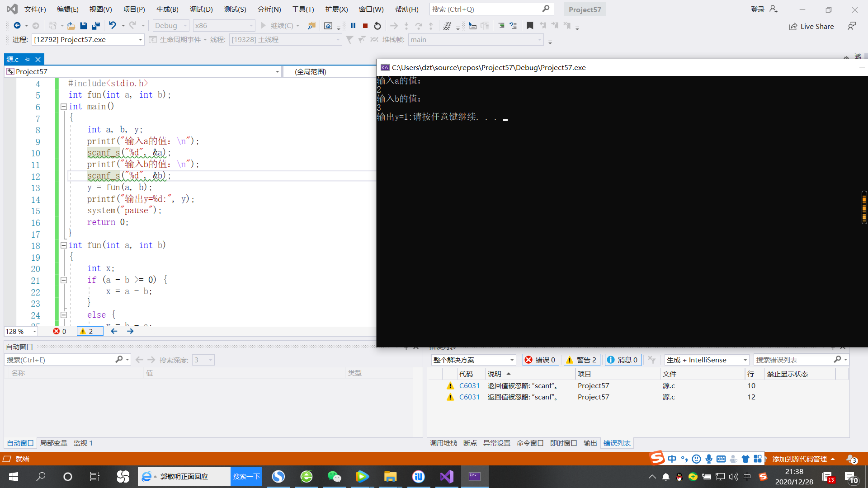The image size is (868, 488).
Task: Stop debugging with the red square icon
Action: (x=365, y=26)
